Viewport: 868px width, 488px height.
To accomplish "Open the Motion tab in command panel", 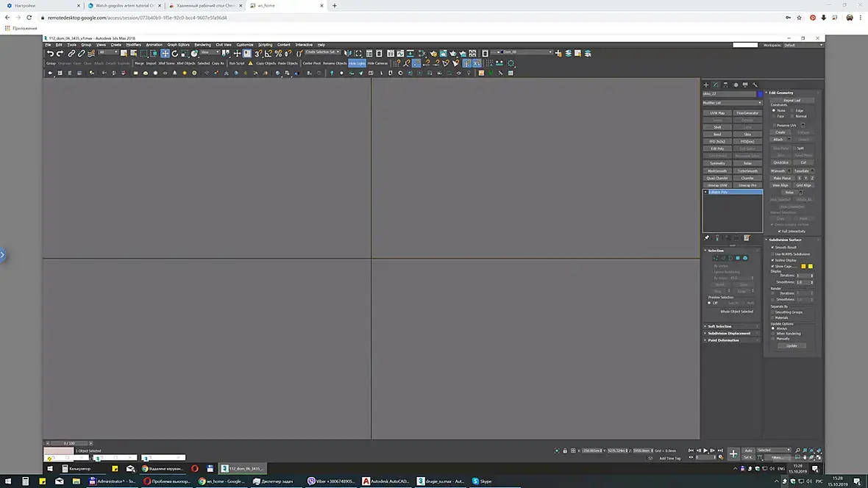I will (x=736, y=85).
